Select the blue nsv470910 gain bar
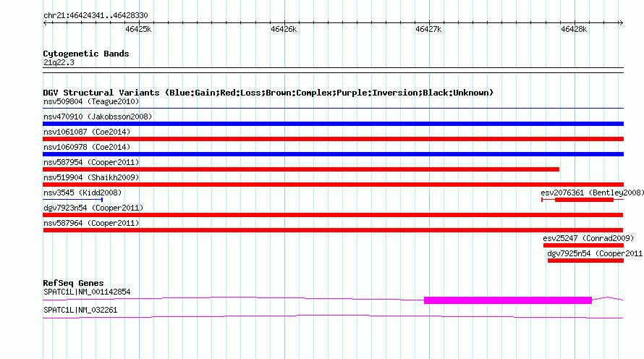 [x=333, y=124]
